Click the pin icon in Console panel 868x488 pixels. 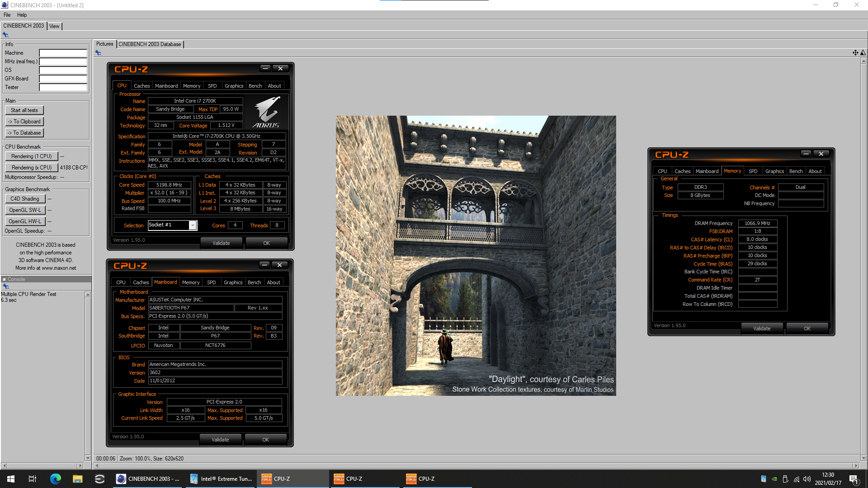click(6, 286)
